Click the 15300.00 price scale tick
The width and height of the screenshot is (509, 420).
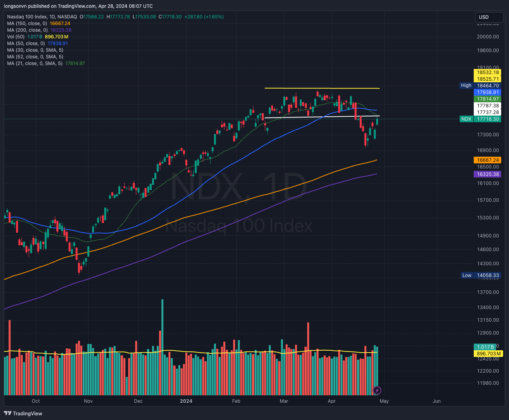pyautogui.click(x=488, y=218)
